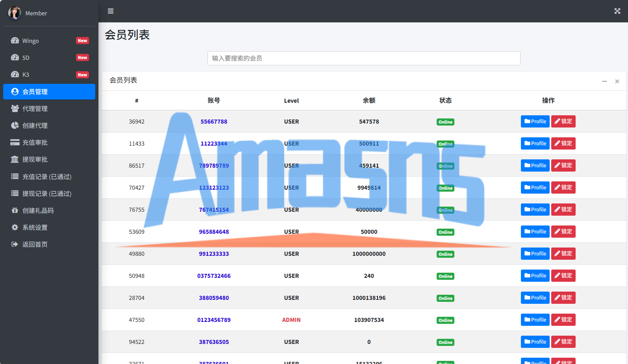Collapse the 会员列表 card with minus icon

[604, 81]
